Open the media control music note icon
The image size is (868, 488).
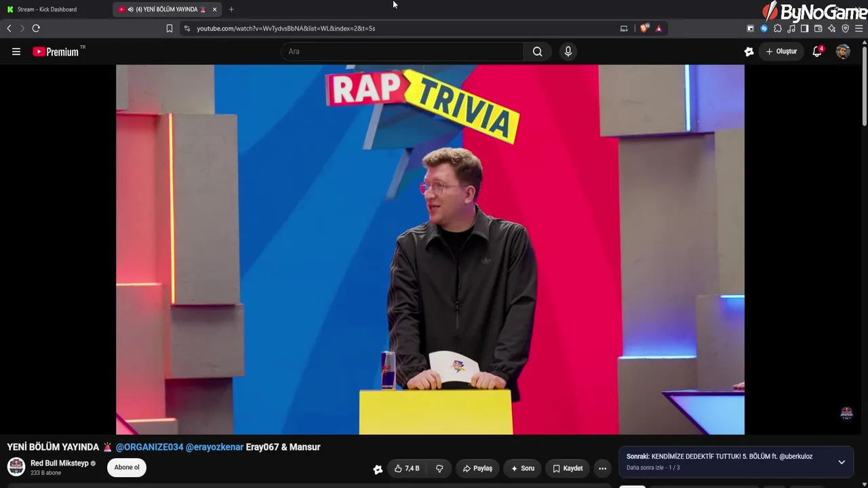[x=791, y=28]
